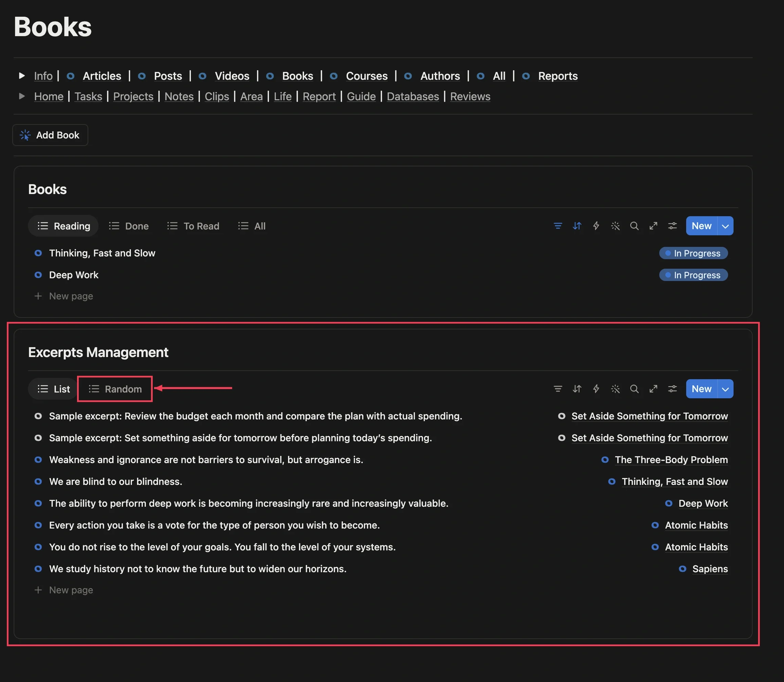
Task: Expand the Info toggle triangle
Action: point(22,76)
